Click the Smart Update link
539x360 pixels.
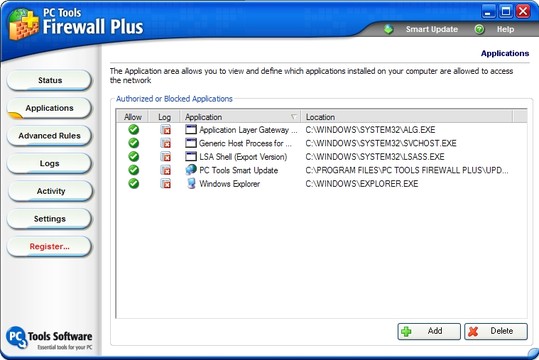[432, 30]
